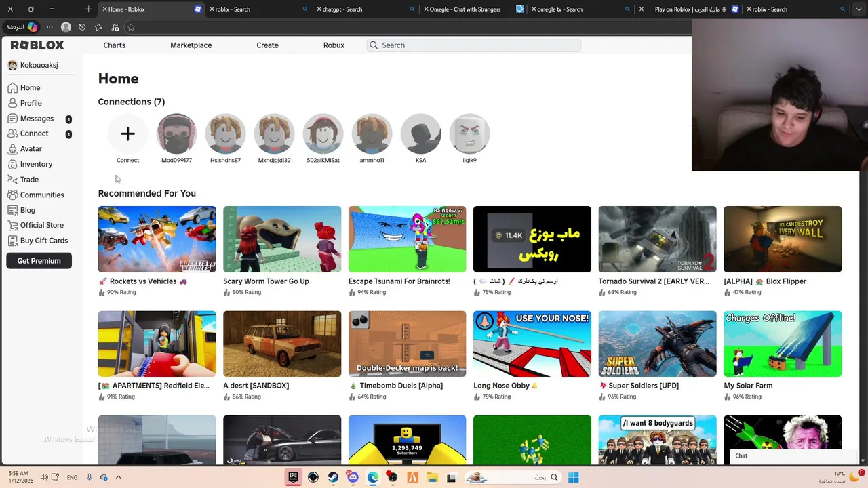Open a new browser tab
868x488 pixels.
(88, 9)
